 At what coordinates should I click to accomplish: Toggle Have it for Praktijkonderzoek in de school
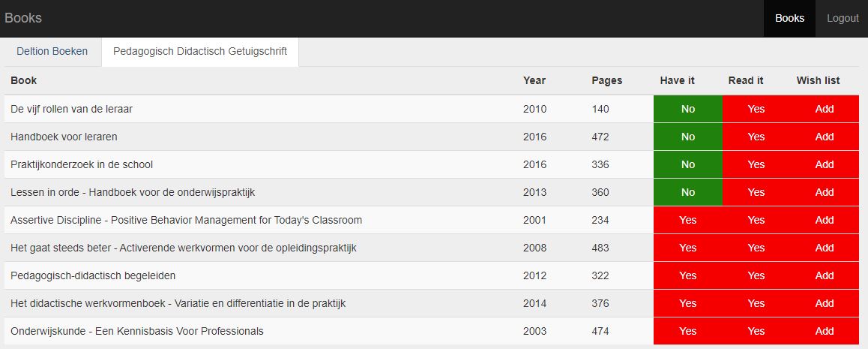click(x=687, y=164)
